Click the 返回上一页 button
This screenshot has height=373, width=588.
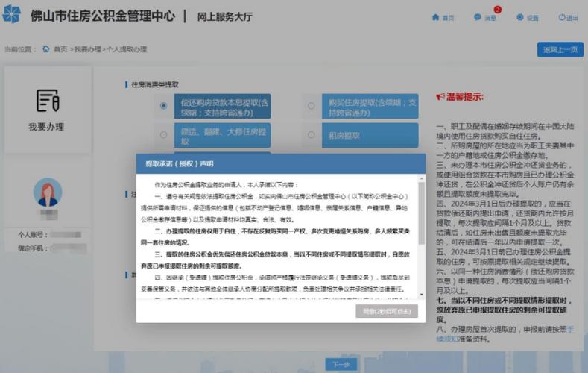tap(560, 49)
